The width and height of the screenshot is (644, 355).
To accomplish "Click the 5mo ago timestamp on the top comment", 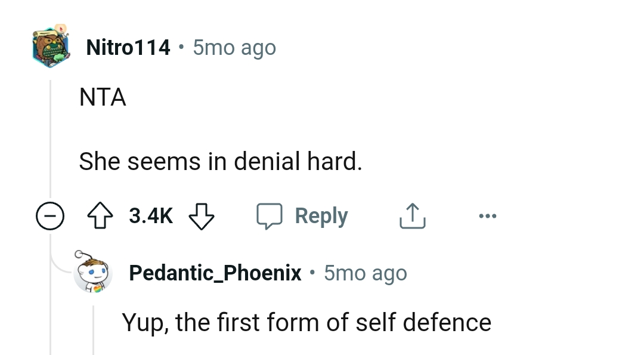I will (233, 47).
